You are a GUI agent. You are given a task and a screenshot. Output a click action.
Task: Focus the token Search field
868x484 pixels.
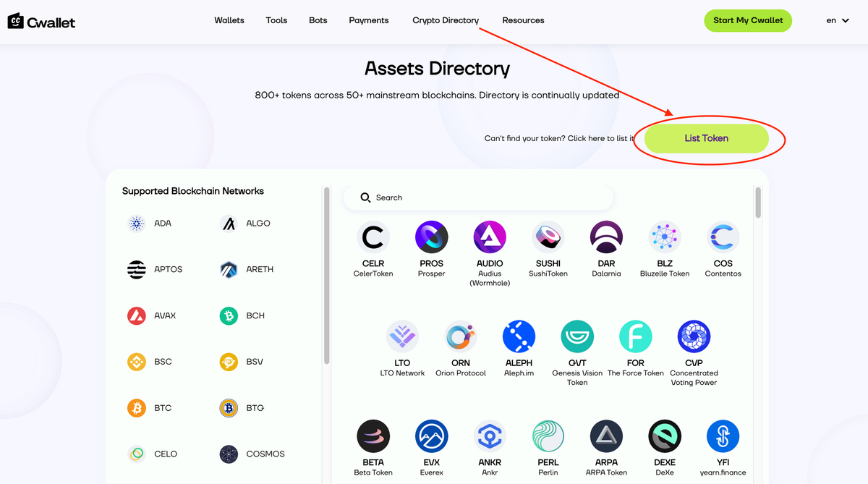[x=478, y=198]
